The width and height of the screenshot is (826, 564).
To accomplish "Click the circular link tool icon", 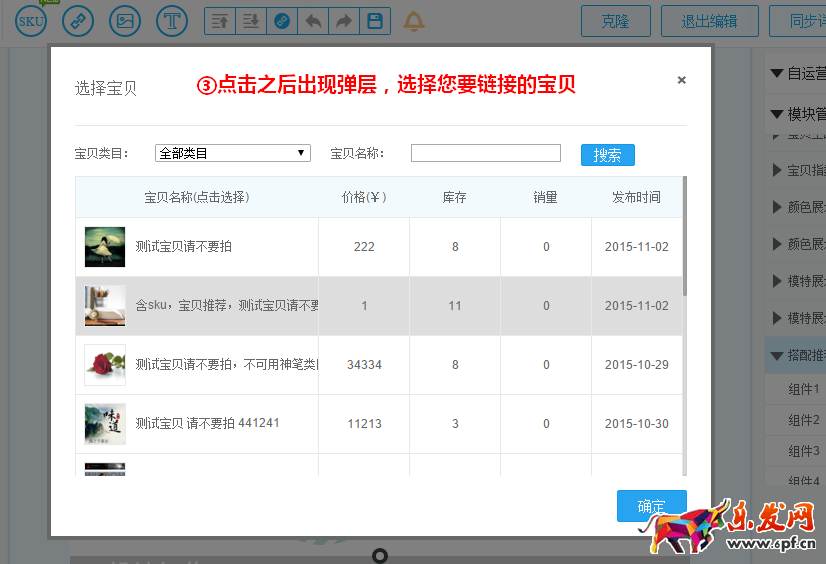I will (x=78, y=20).
